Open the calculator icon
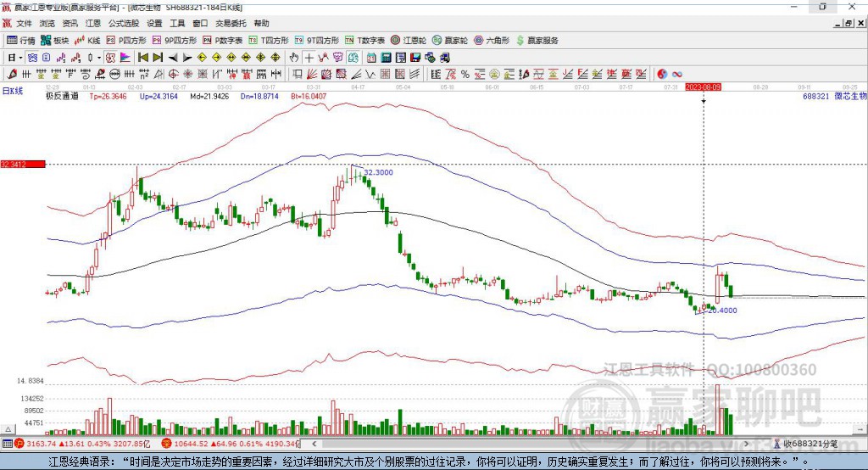This screenshot has width=868, height=470. click(386, 58)
